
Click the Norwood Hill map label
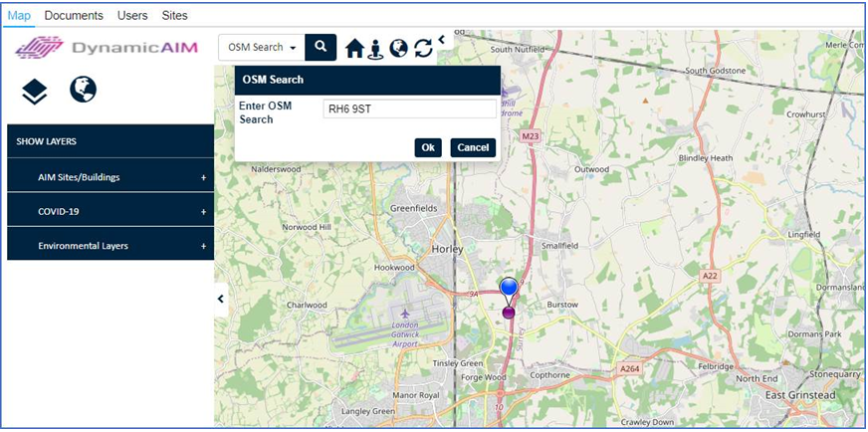tap(307, 227)
